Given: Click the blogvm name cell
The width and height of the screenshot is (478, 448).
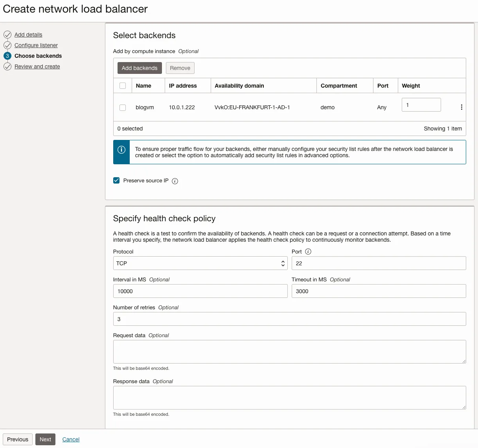Looking at the screenshot, I should point(145,107).
